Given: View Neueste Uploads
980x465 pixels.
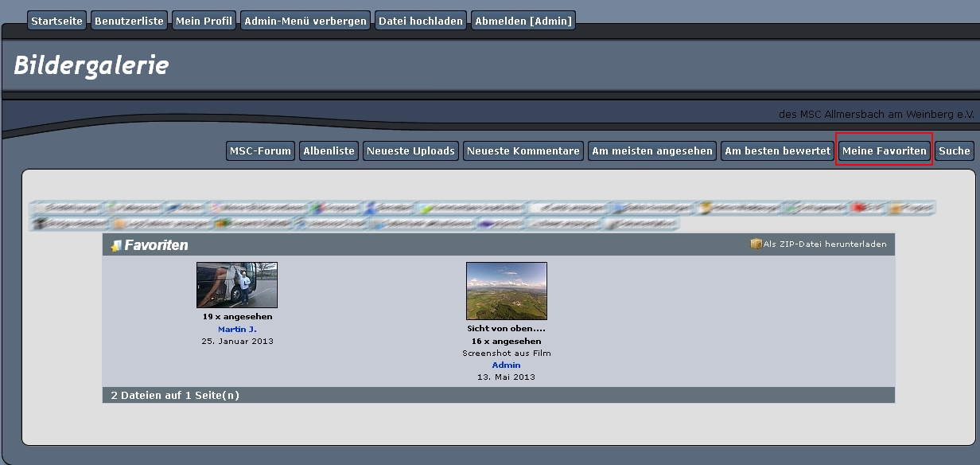Looking at the screenshot, I should (x=410, y=150).
